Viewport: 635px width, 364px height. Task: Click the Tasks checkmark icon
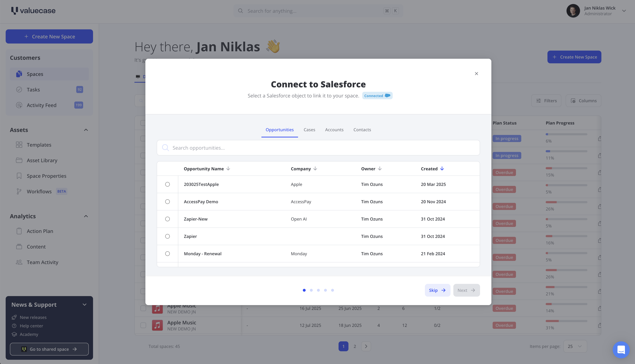coord(19,89)
